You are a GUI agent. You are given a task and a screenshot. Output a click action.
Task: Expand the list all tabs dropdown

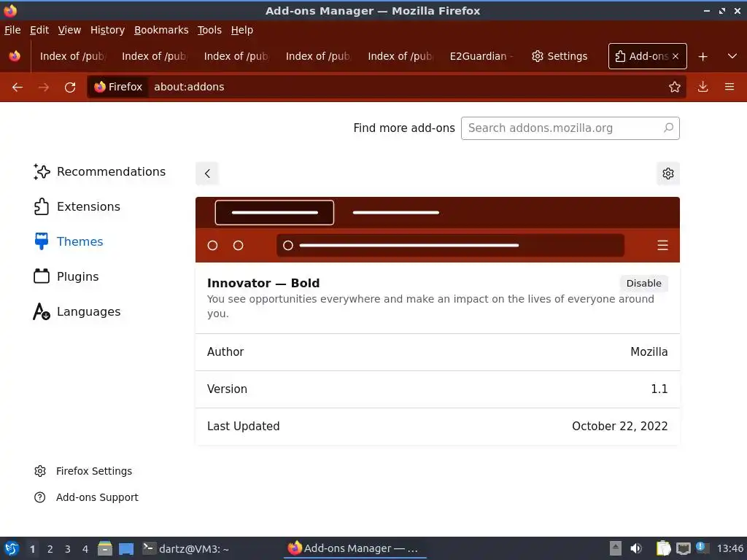(732, 56)
